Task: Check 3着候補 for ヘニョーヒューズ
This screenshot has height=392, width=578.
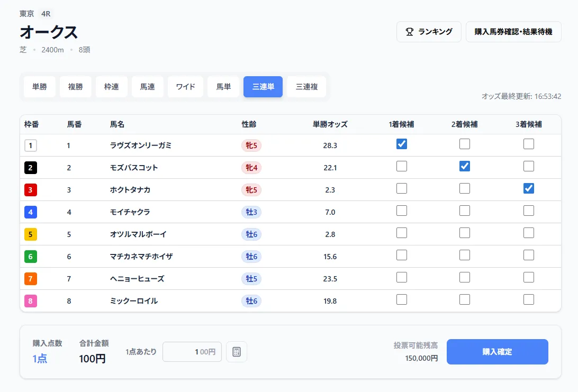Action: [x=528, y=278]
